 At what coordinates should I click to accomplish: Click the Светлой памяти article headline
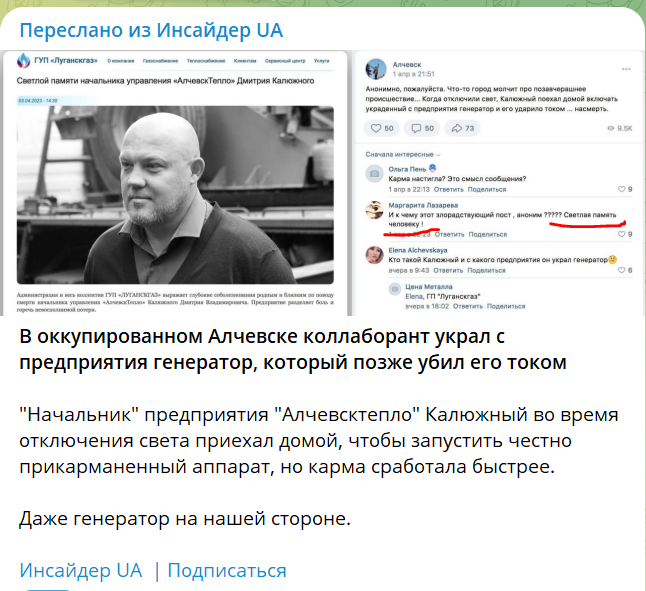click(x=165, y=81)
